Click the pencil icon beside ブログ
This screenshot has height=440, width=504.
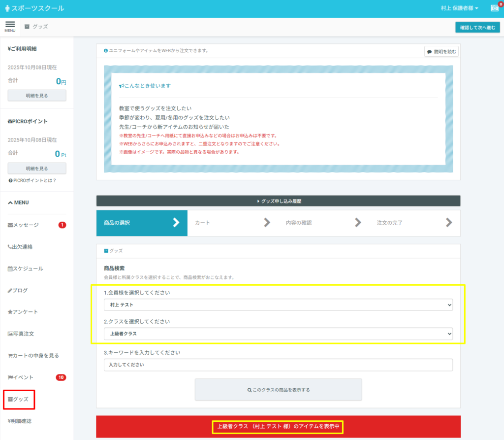click(x=10, y=290)
